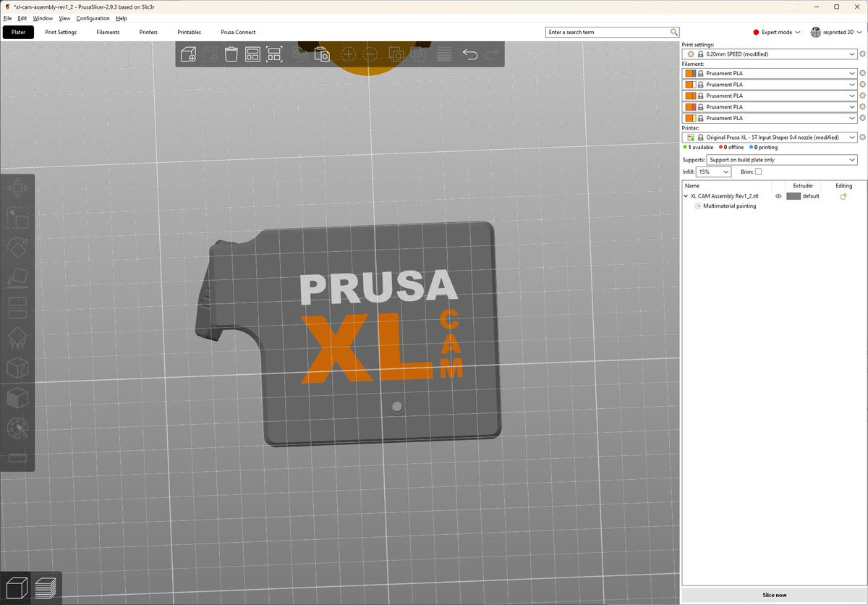The height and width of the screenshot is (605, 868).
Task: Select the Plater tab
Action: [18, 32]
